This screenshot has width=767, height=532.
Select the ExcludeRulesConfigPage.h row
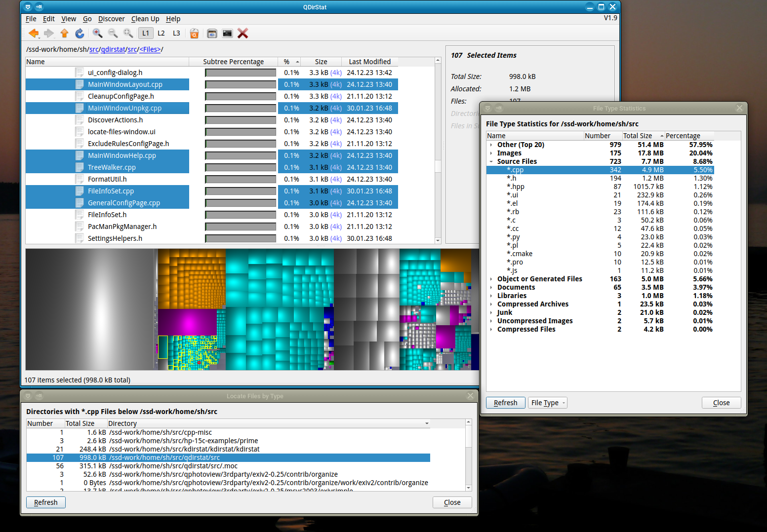211,144
